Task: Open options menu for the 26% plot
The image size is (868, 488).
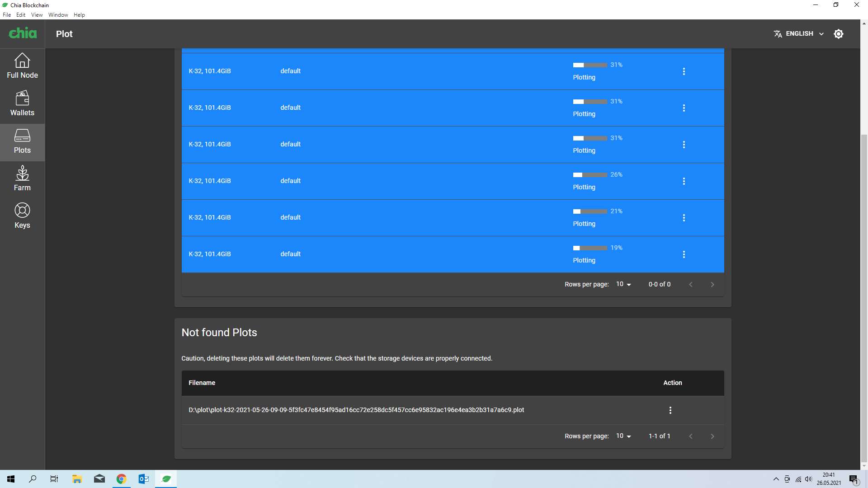Action: [684, 181]
